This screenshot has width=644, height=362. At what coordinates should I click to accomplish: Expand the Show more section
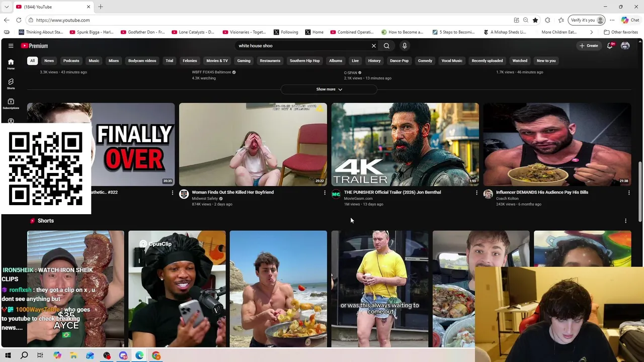pos(329,89)
